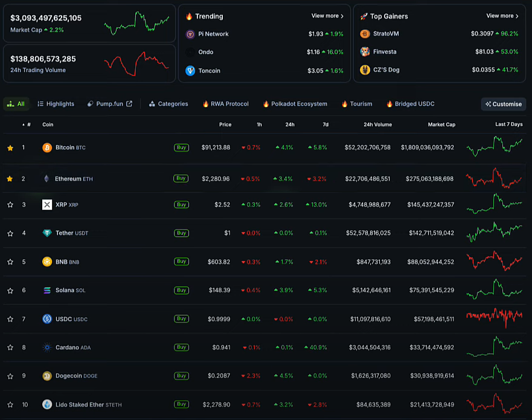Switch to the Highlights tab

pyautogui.click(x=56, y=104)
